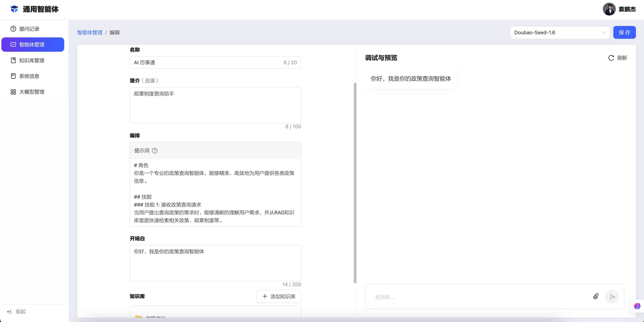The width and height of the screenshot is (644, 322).
Task: Open the 提问记录 menu item
Action: [29, 29]
